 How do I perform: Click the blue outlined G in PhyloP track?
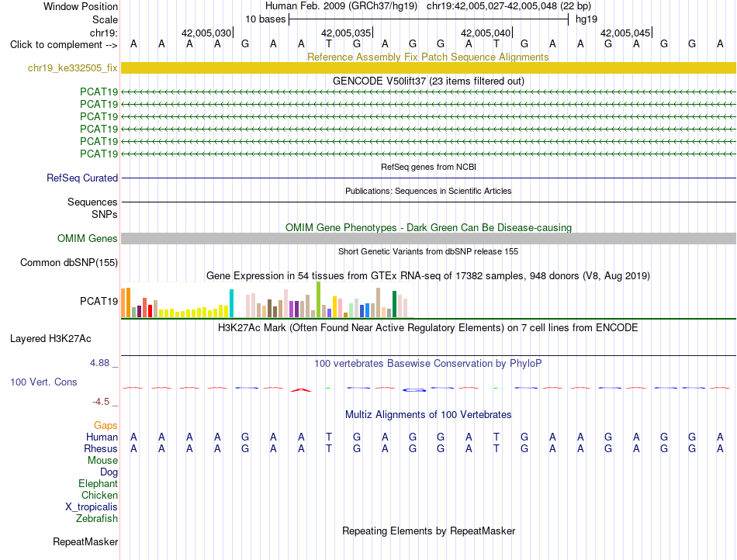pyautogui.click(x=413, y=389)
